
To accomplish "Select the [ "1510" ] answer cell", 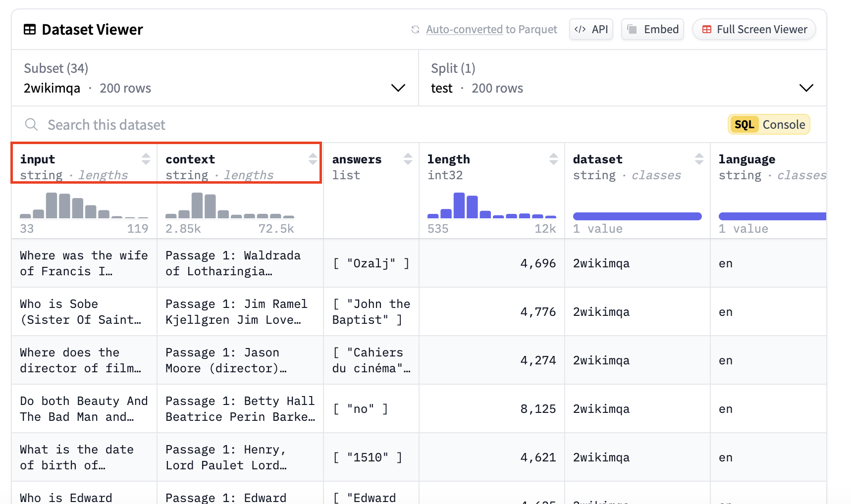I will click(371, 457).
